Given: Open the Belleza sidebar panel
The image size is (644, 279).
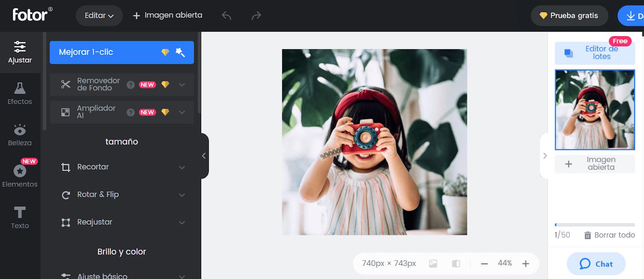Looking at the screenshot, I should [x=20, y=135].
